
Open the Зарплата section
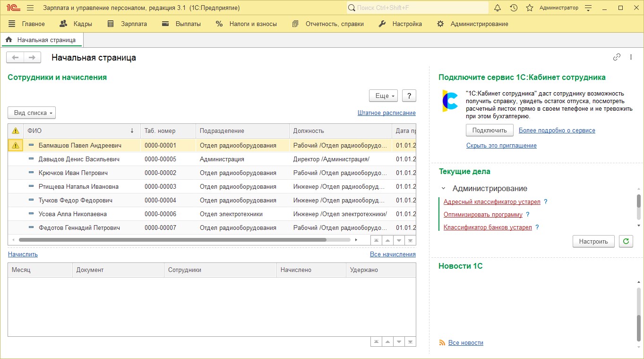click(x=127, y=24)
